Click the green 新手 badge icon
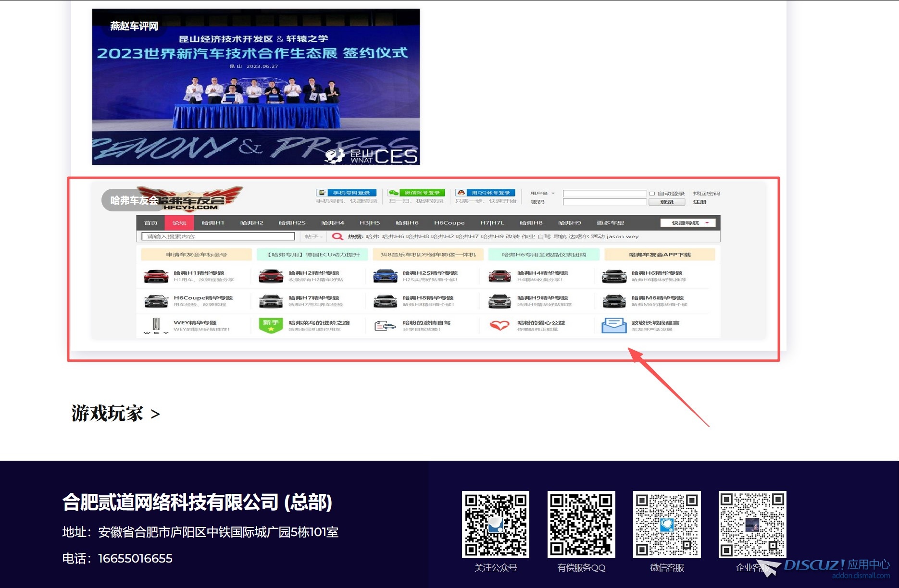Screen dimensions: 899x588 [271, 324]
